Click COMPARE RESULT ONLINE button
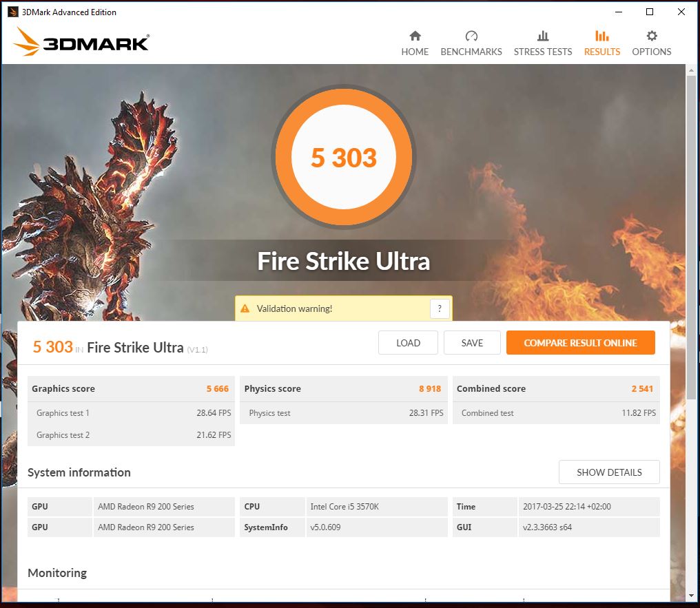This screenshot has height=608, width=700. (x=580, y=343)
